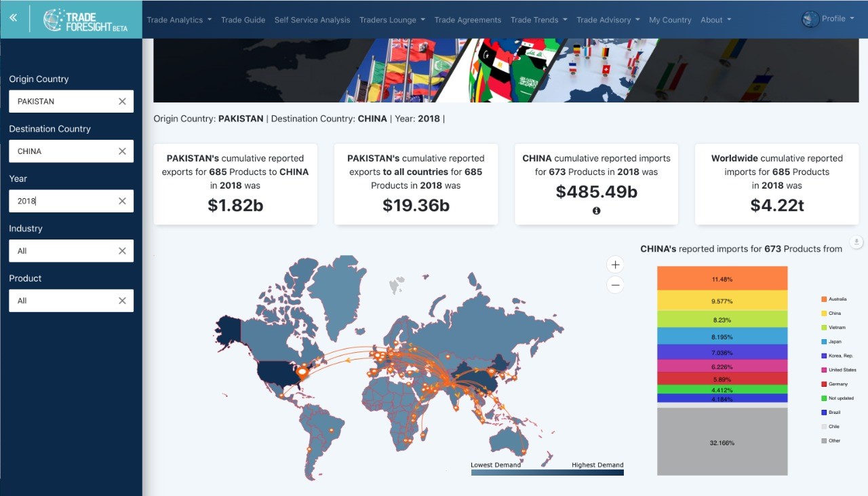Toggle Germany in chart legend

834,384
